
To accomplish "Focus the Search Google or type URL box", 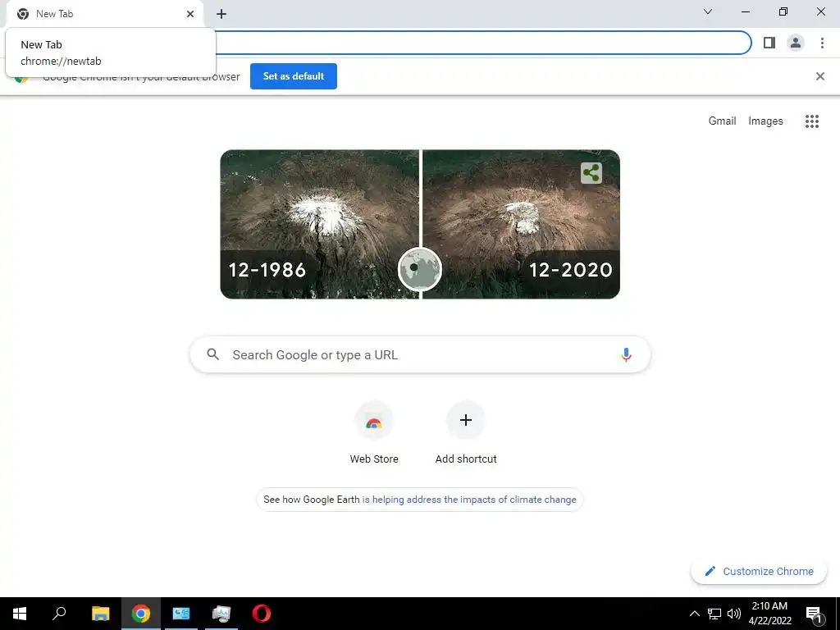I will coord(420,354).
